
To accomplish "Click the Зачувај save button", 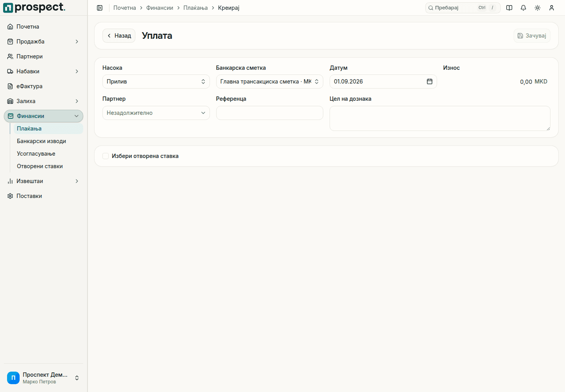I will pos(532,36).
